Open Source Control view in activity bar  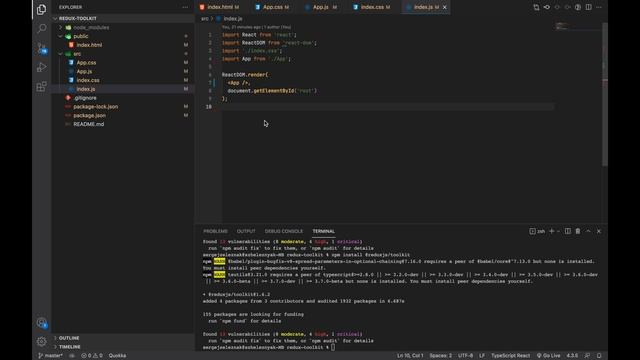[41, 48]
